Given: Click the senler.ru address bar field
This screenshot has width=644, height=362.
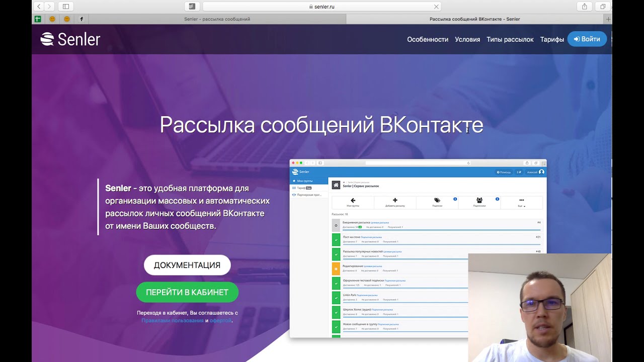Looking at the screenshot, I should tap(322, 7).
